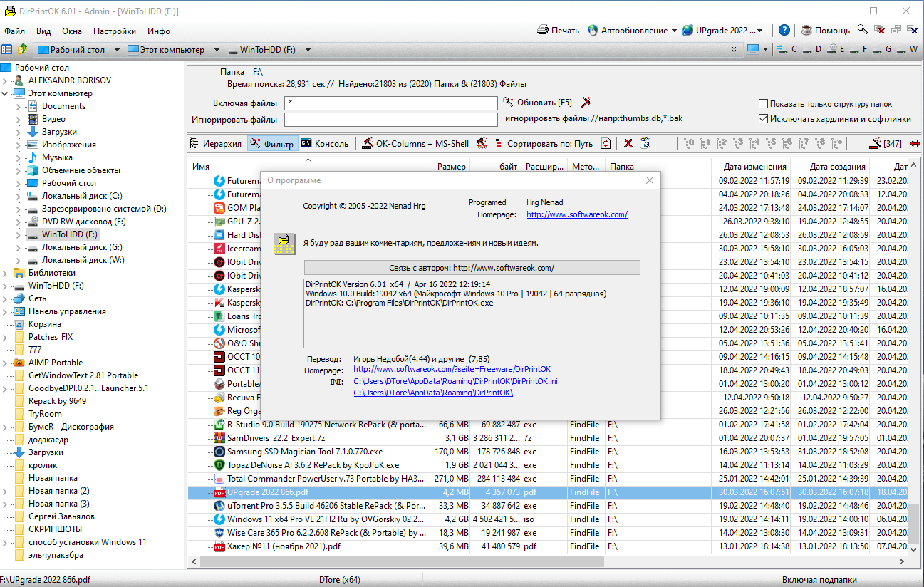Click the red pin icon beside Обновить
The image size is (924, 587).
coord(586,103)
